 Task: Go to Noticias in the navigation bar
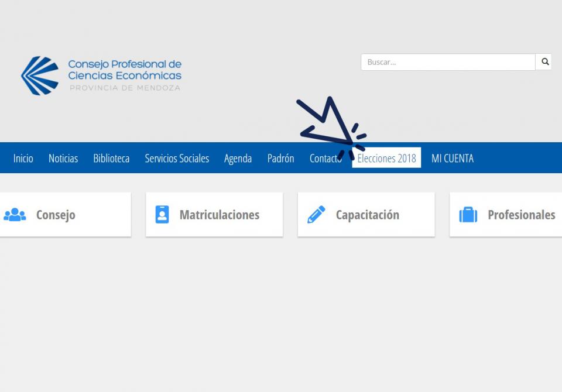click(x=63, y=158)
